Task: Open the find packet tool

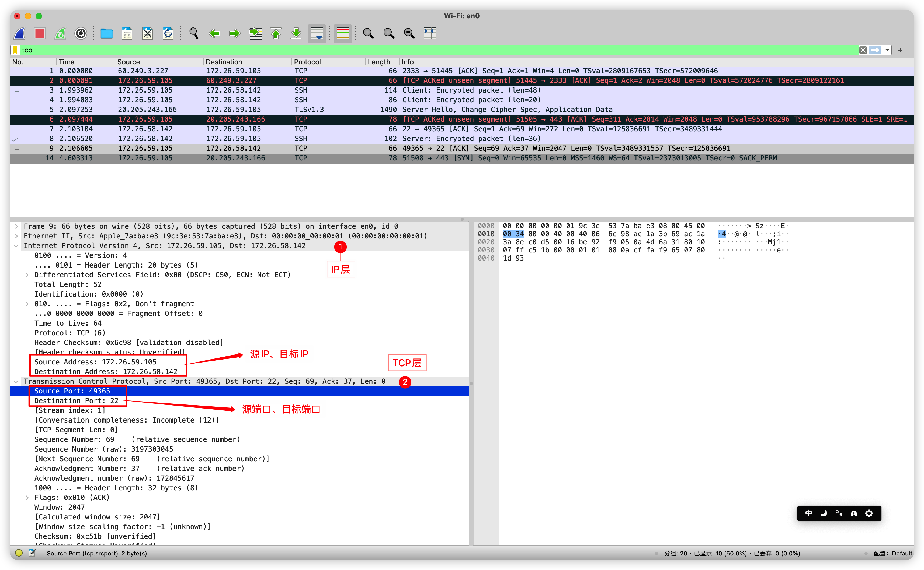Action: pyautogui.click(x=193, y=33)
